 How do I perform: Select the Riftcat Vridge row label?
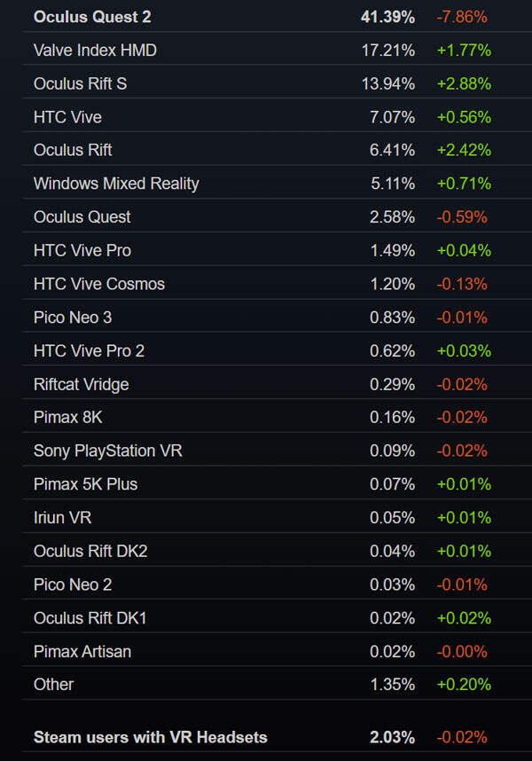82,384
